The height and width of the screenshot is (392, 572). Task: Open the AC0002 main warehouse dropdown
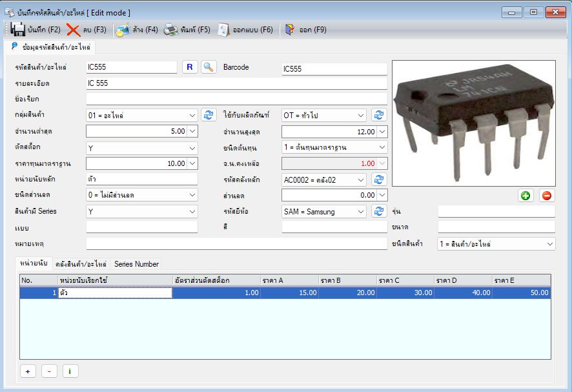click(361, 180)
